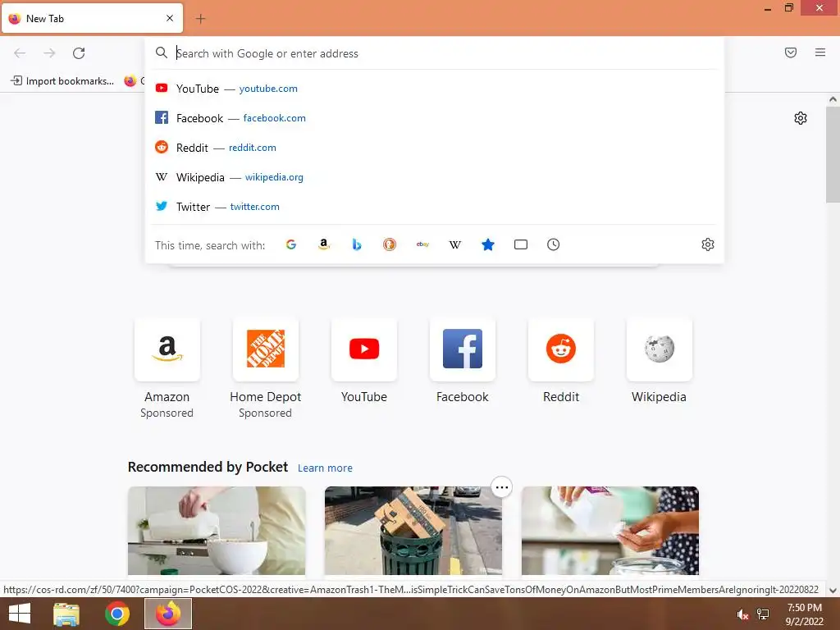Search open tabs with tabs icon
Screen dimensions: 840x630
coord(521,244)
